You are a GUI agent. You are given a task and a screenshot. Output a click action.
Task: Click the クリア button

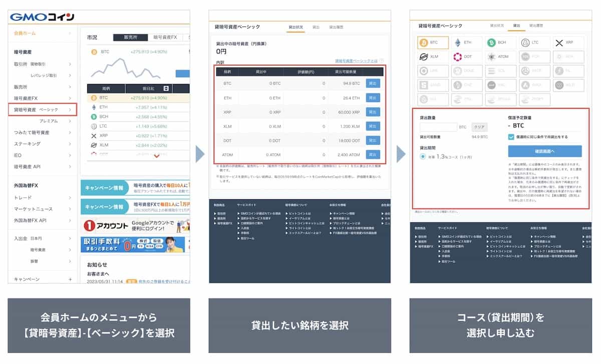(479, 127)
